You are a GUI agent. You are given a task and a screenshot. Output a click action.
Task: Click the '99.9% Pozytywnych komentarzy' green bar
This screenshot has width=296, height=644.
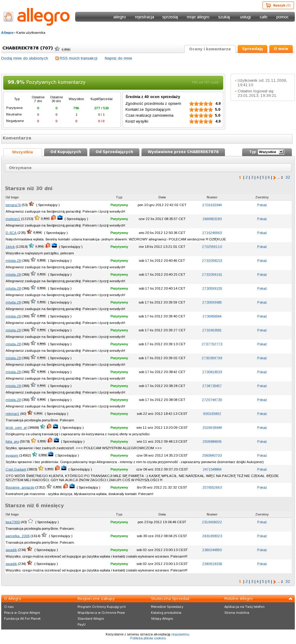(113, 82)
